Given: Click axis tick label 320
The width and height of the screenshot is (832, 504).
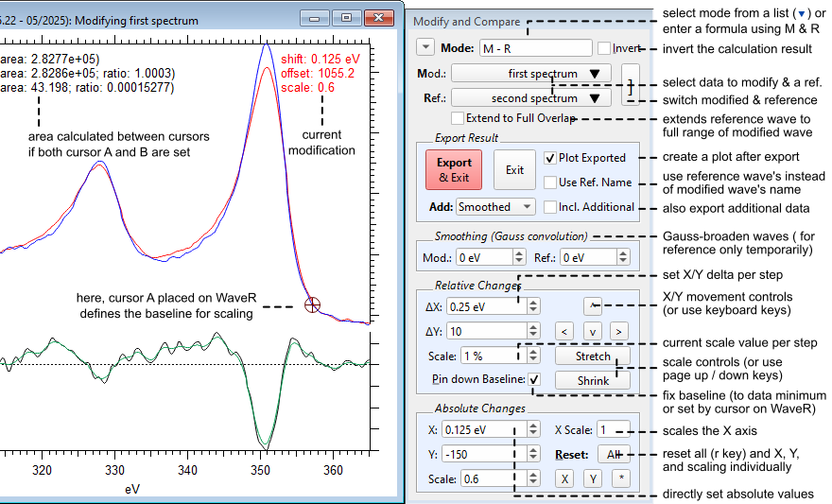Looking at the screenshot, I should (42, 470).
